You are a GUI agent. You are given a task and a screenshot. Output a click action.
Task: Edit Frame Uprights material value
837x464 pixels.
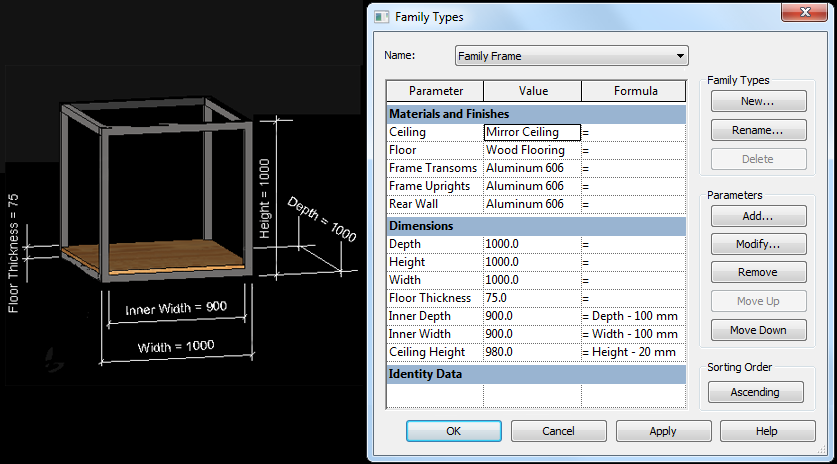pos(532,186)
